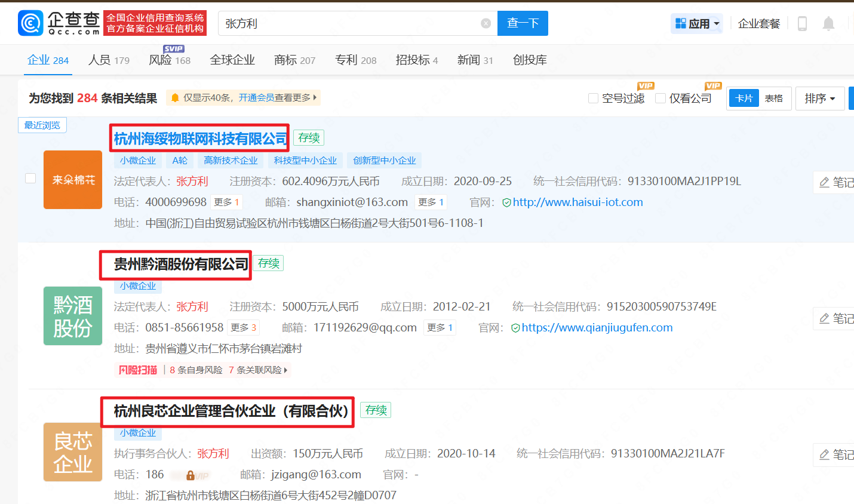Viewport: 854px width, 504px height.
Task: Select the 招投标 4 tab
Action: (417, 60)
